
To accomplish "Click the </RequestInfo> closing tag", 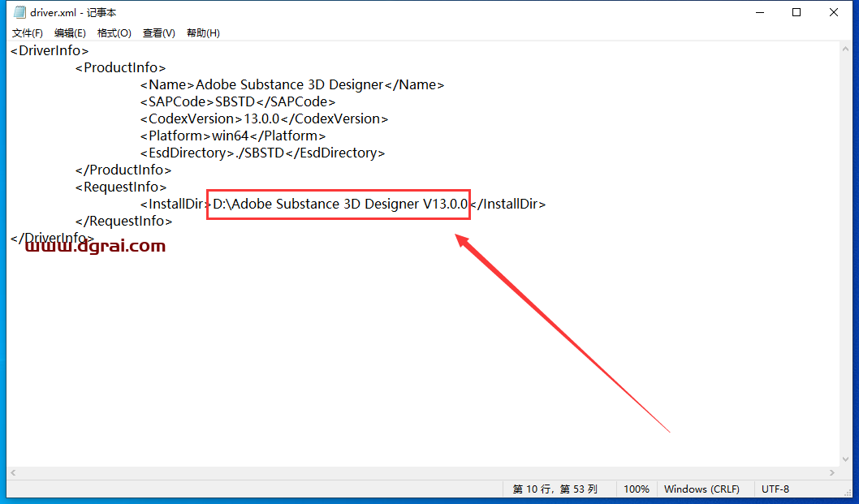I will coord(123,221).
